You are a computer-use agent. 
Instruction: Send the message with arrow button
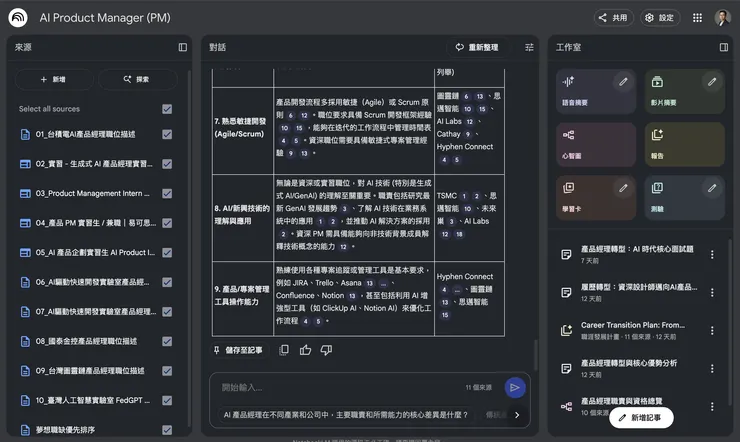coord(515,388)
